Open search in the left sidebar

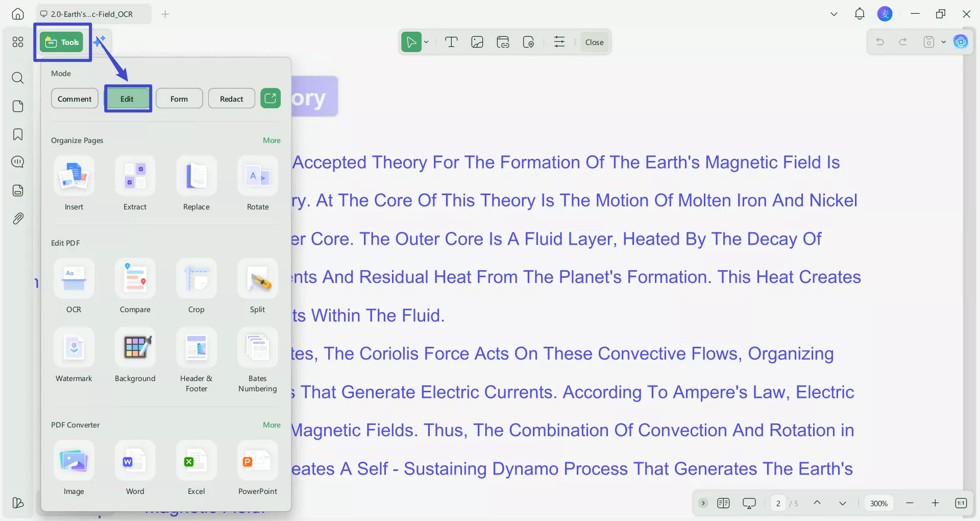coord(18,78)
